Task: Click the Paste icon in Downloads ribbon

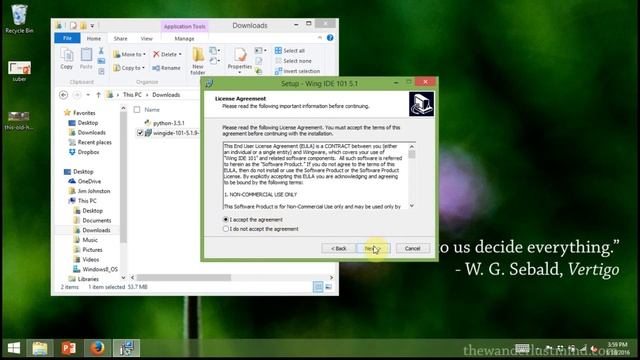Action: pyautogui.click(x=86, y=58)
